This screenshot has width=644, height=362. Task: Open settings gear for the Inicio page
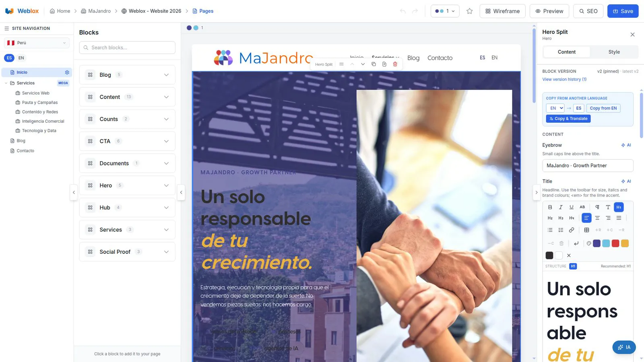[67, 72]
